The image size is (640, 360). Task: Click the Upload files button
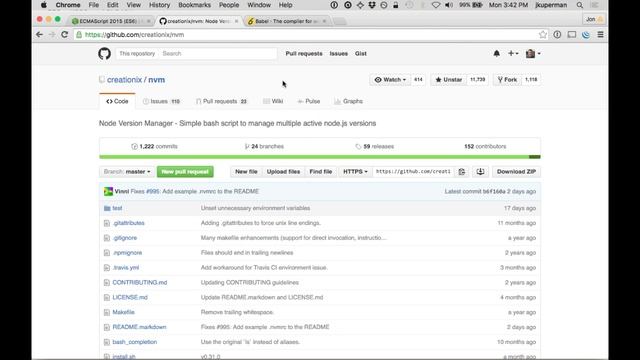[x=283, y=172]
